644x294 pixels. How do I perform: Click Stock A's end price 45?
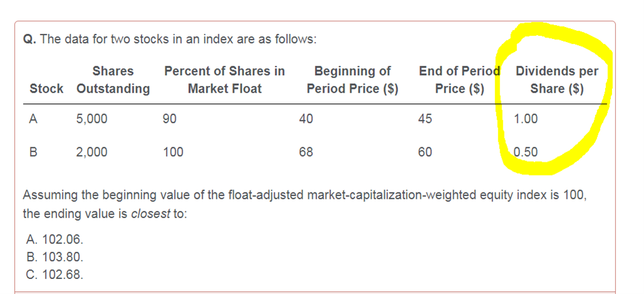coord(425,119)
